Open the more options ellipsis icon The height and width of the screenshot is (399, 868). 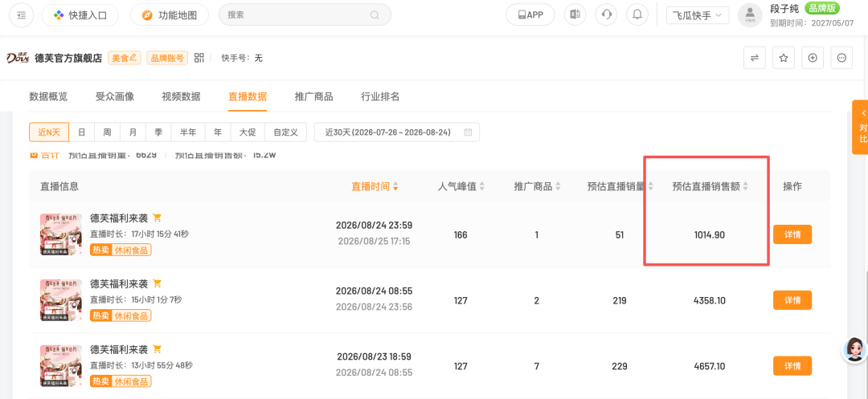coord(841,58)
